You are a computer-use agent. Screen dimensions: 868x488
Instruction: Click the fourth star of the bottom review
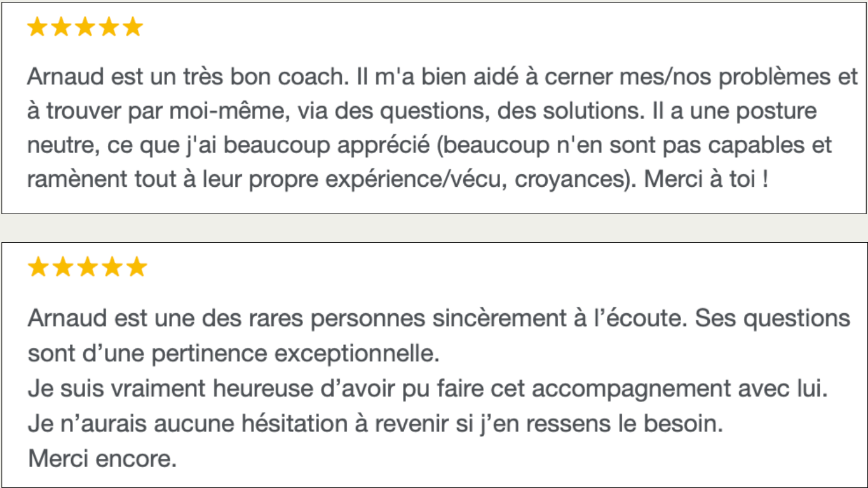pos(112,268)
